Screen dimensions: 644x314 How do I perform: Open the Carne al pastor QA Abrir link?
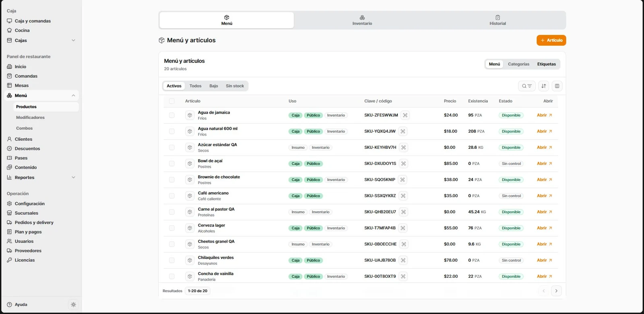coord(544,212)
